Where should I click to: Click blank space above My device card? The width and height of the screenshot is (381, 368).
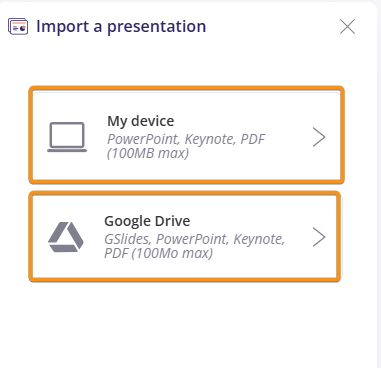pos(185,62)
